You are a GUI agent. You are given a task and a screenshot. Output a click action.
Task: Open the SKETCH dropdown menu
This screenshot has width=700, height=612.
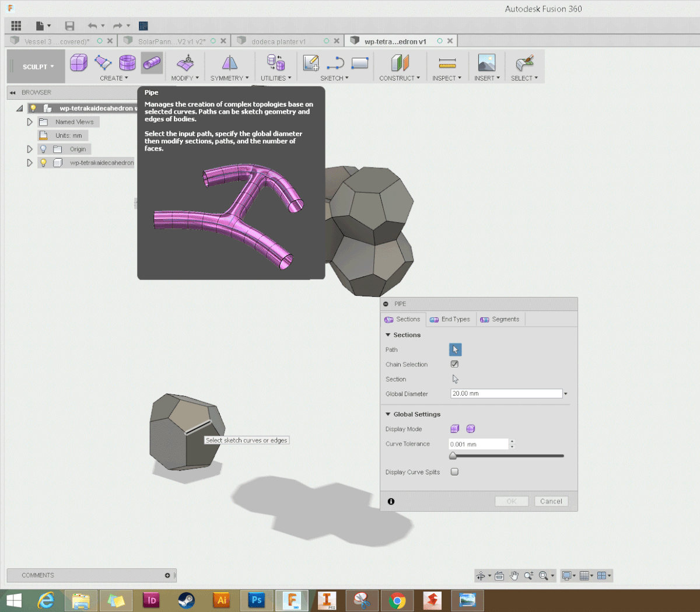334,78
